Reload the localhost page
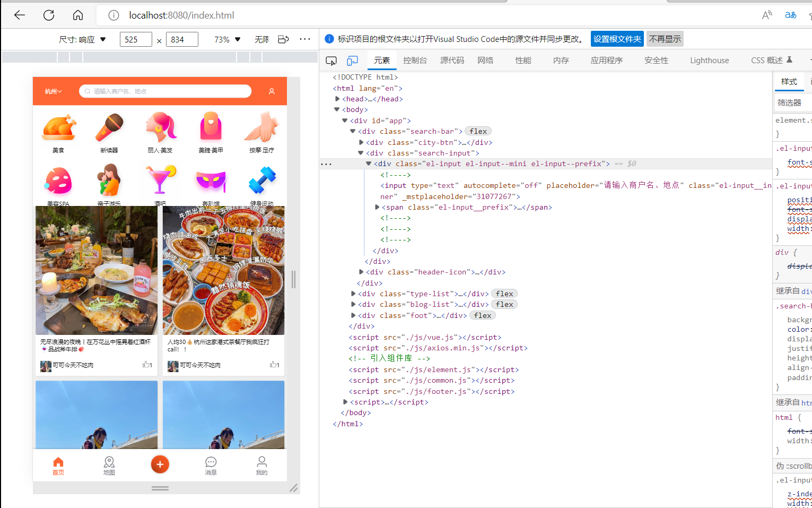Image resolution: width=812 pixels, height=508 pixels. pyautogui.click(x=49, y=15)
